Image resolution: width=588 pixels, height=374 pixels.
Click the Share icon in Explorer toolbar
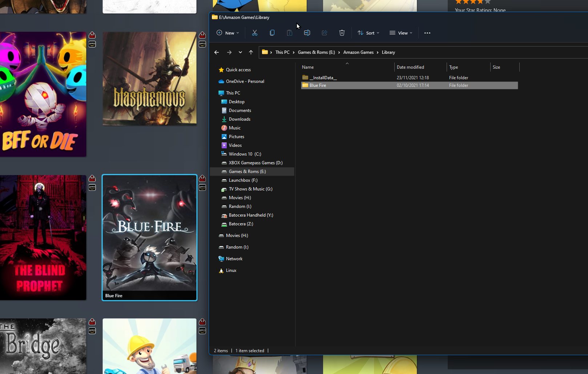(x=325, y=33)
